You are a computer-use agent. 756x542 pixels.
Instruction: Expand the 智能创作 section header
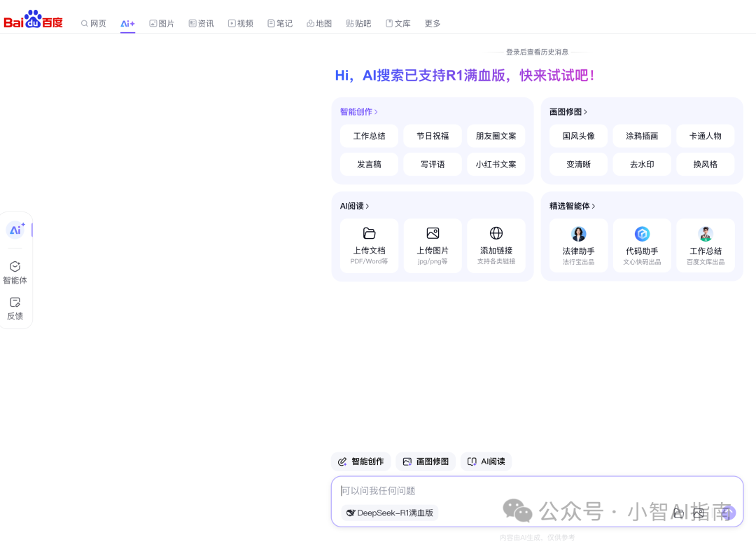pos(358,112)
